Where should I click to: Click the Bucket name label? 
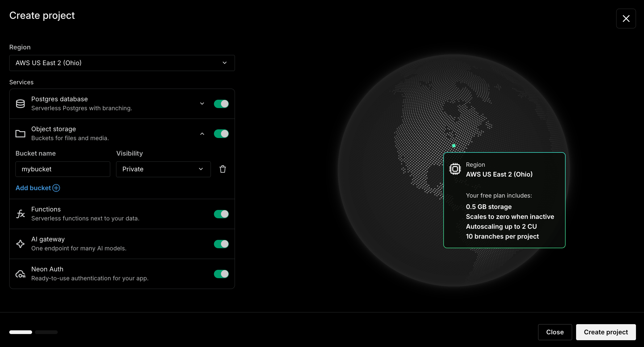point(36,153)
